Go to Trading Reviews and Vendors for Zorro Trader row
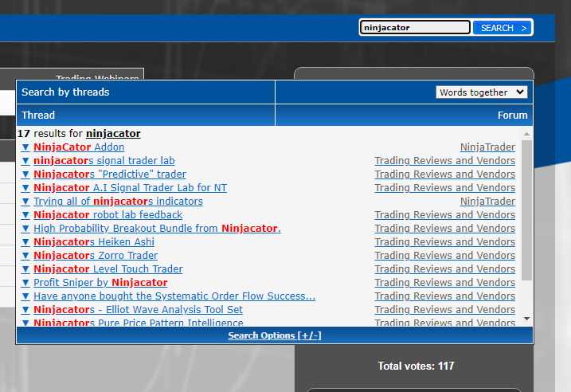The height and width of the screenshot is (392, 571). [445, 256]
